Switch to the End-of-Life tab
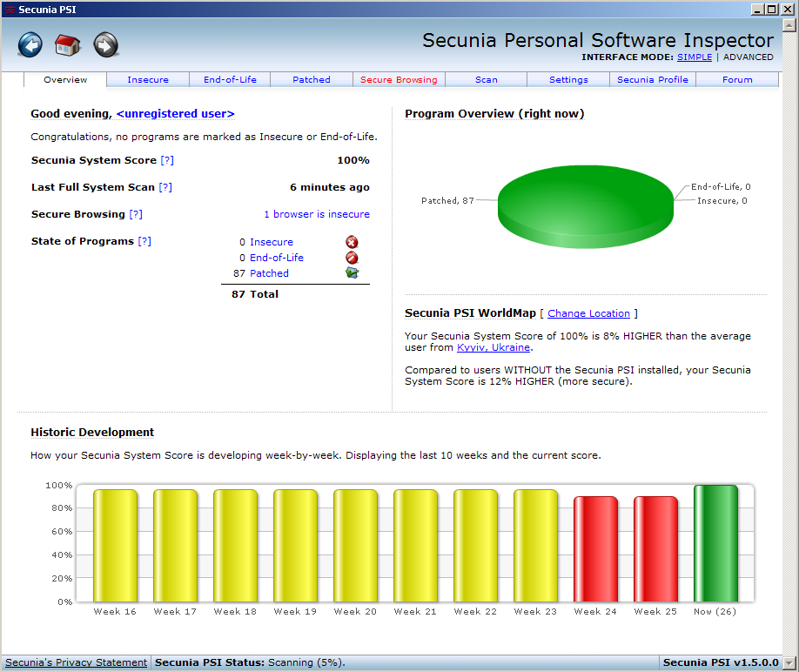 [230, 79]
